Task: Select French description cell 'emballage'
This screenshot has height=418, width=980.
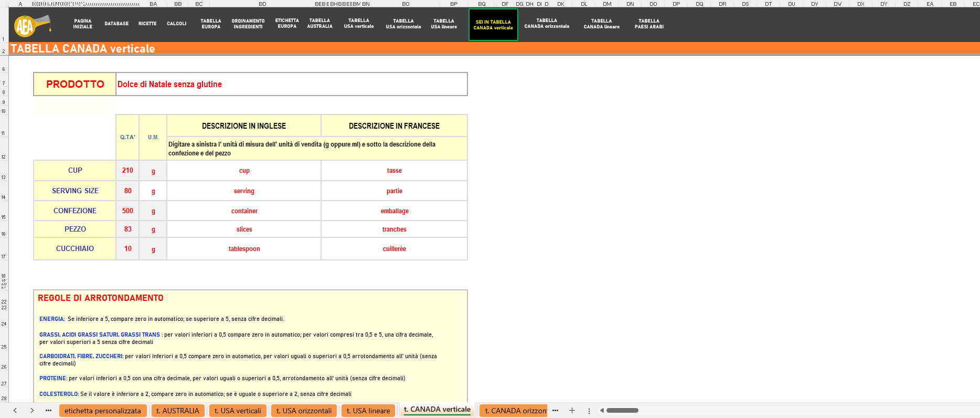Action: coord(394,211)
